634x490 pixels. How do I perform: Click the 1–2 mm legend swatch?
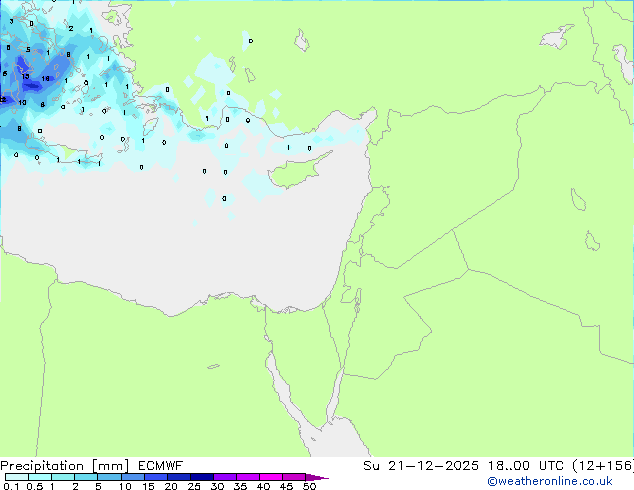pos(63,477)
